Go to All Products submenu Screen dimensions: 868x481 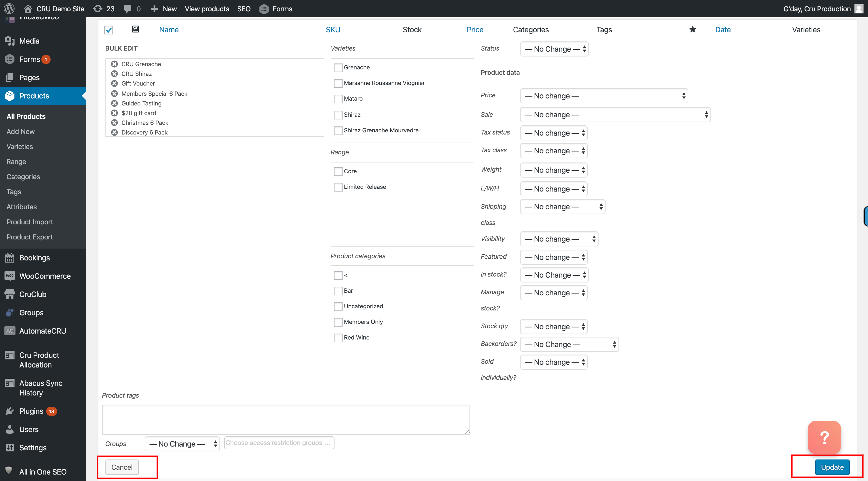[26, 116]
